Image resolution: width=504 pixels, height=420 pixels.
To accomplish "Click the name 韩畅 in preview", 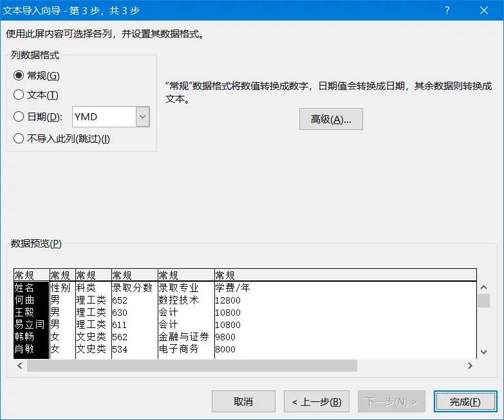I will click(x=24, y=336).
